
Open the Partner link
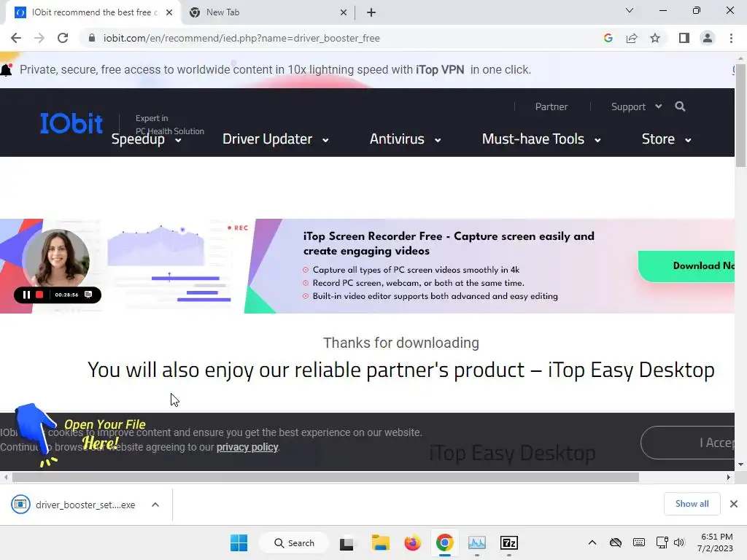click(x=551, y=106)
